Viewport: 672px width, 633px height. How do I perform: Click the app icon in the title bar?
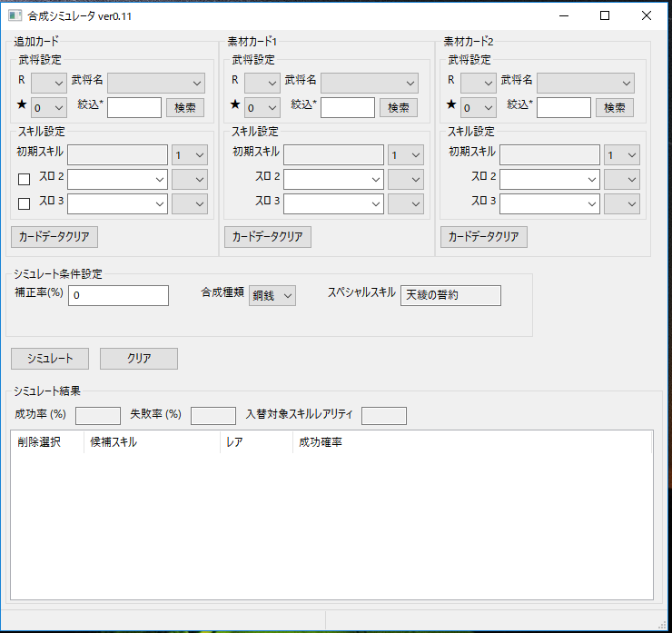pos(15,15)
